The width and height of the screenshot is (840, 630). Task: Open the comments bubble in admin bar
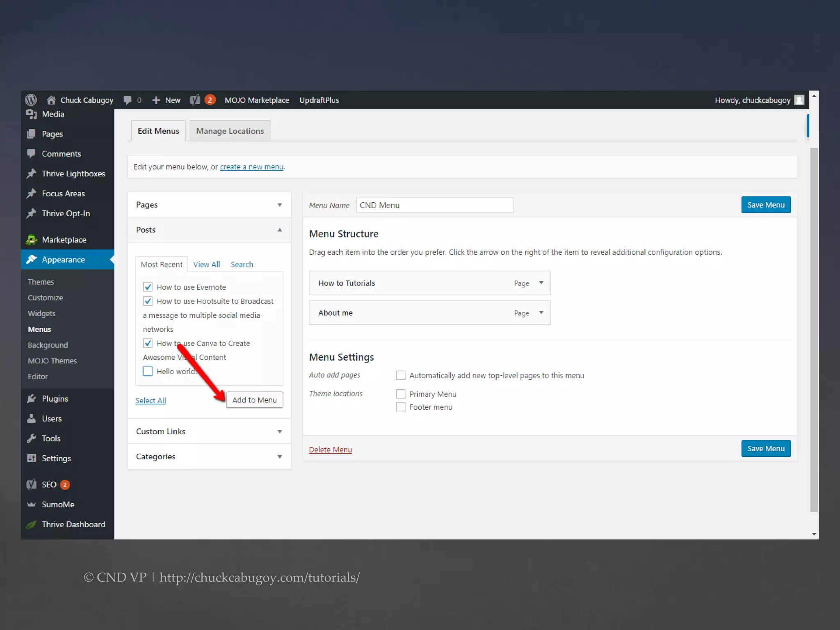128,100
